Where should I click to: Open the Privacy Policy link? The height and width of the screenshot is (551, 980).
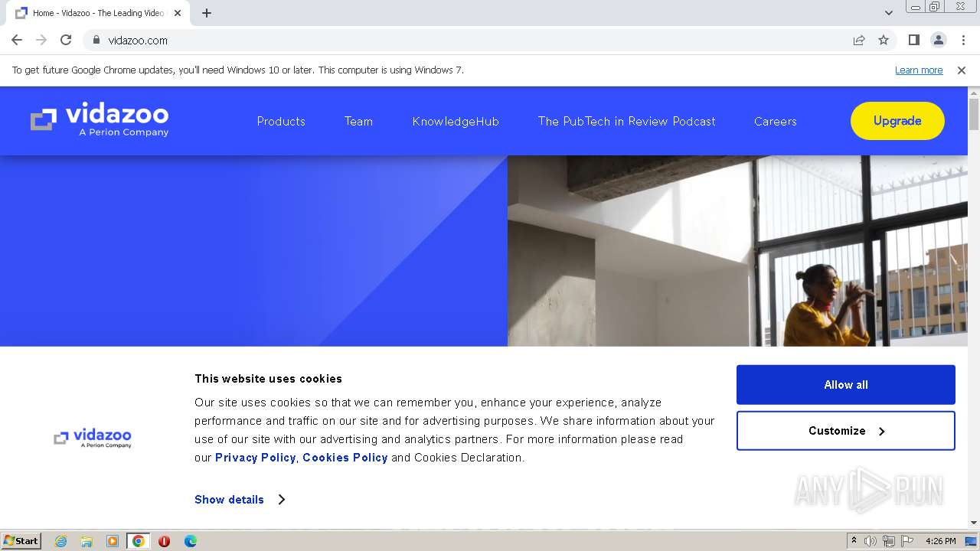point(255,458)
